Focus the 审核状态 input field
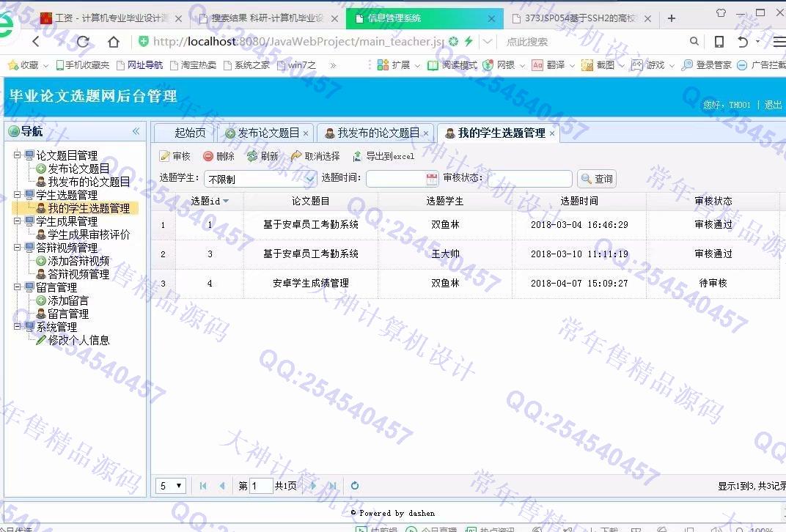The width and height of the screenshot is (786, 532). point(530,179)
